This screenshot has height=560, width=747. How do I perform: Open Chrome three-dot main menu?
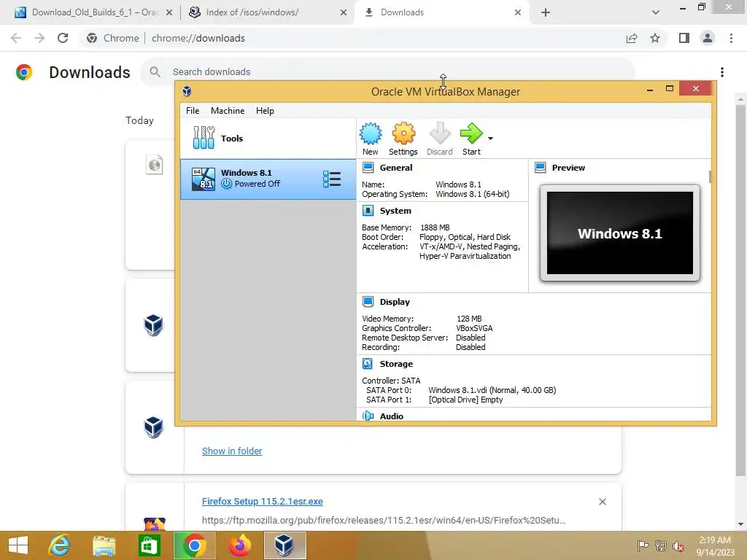(731, 38)
